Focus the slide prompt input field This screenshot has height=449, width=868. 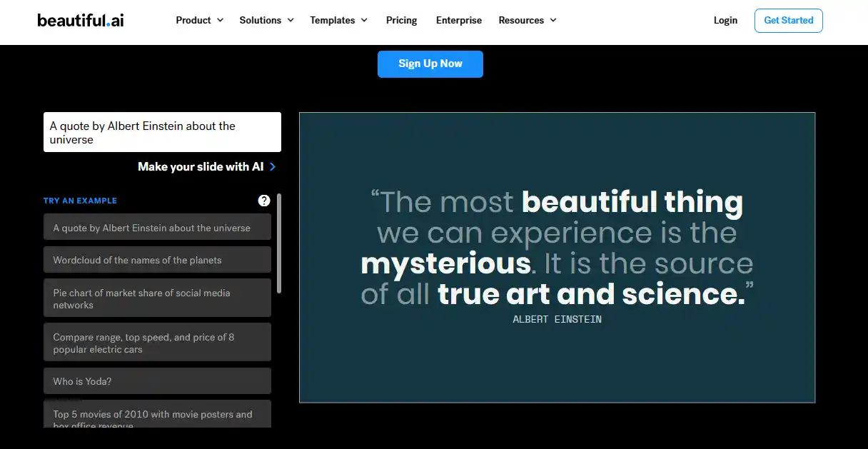click(x=162, y=132)
